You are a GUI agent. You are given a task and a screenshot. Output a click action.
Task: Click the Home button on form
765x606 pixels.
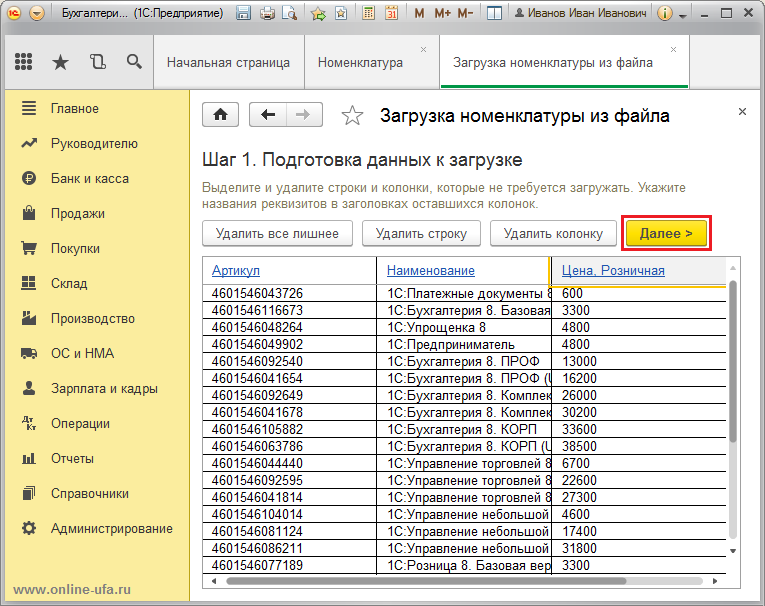click(x=221, y=115)
